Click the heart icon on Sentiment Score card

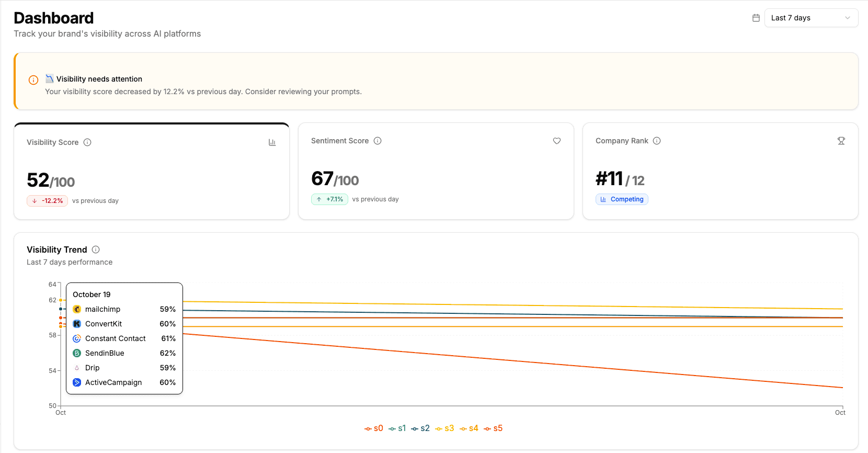(x=557, y=141)
